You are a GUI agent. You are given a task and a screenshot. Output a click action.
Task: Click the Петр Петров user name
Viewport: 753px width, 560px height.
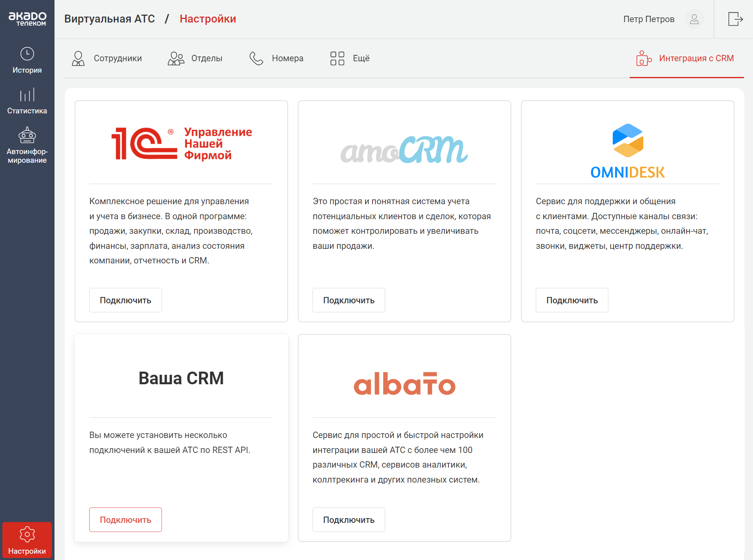(649, 19)
